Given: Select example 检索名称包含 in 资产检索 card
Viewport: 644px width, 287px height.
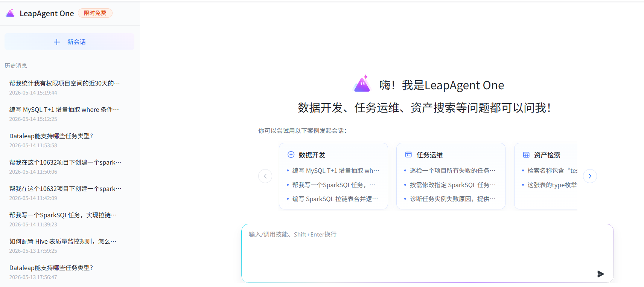Looking at the screenshot, I should (552, 171).
